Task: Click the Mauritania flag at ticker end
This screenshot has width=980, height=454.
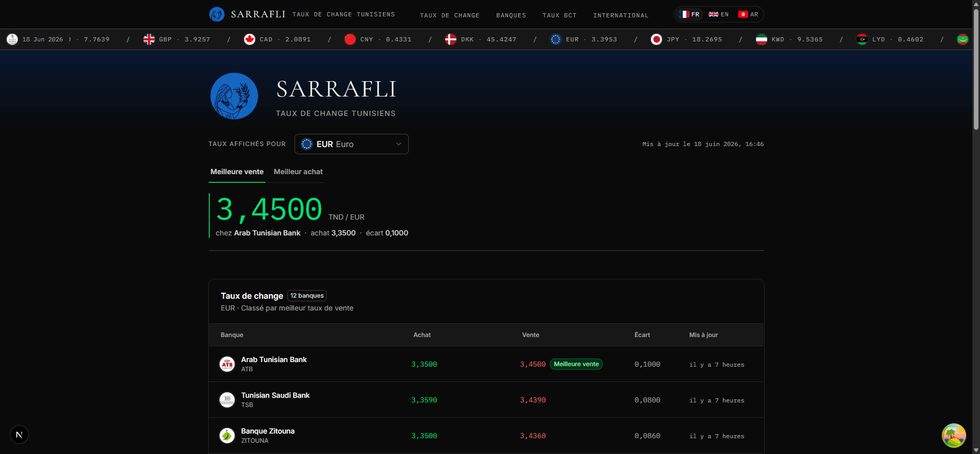Action: coord(963,39)
